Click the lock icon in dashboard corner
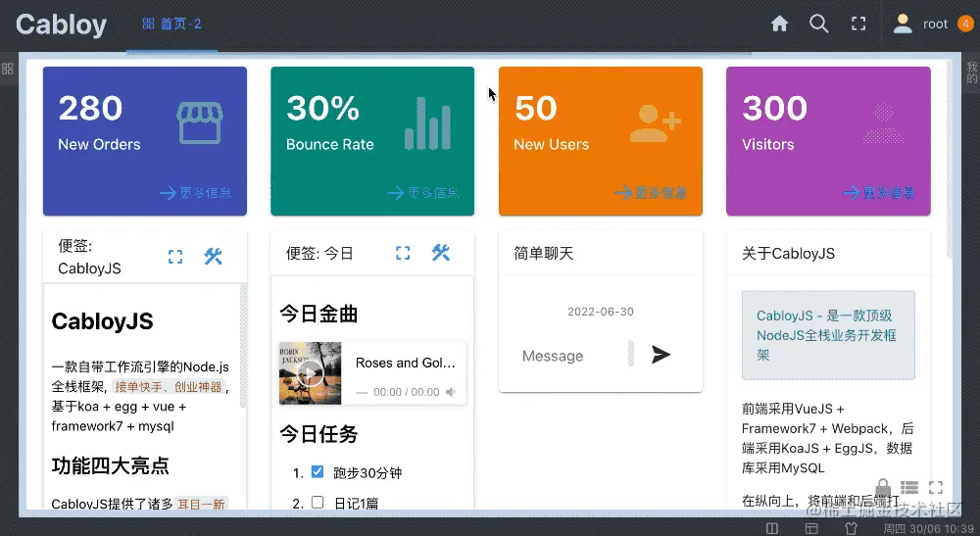 click(883, 487)
